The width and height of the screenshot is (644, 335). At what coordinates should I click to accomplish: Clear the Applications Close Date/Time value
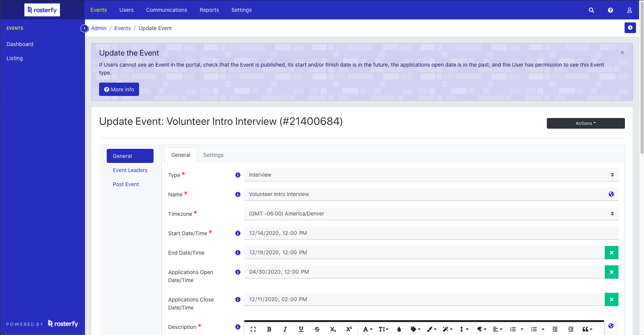[612, 300]
